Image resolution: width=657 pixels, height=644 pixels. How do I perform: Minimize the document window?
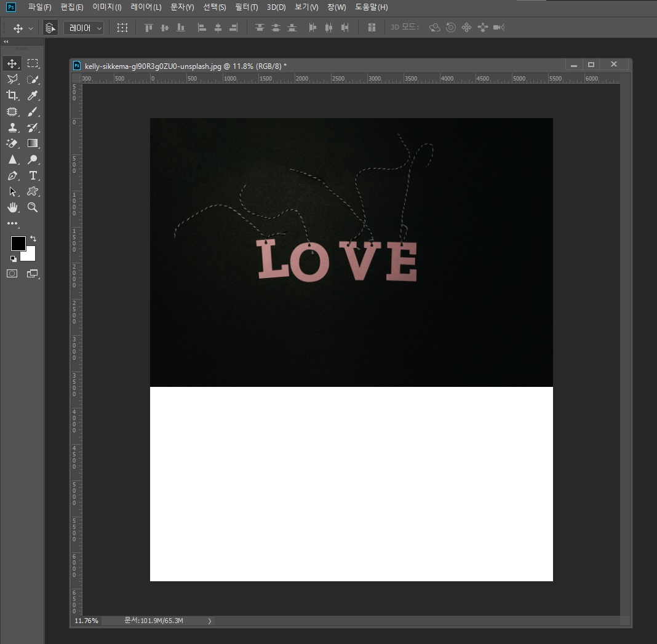point(574,65)
